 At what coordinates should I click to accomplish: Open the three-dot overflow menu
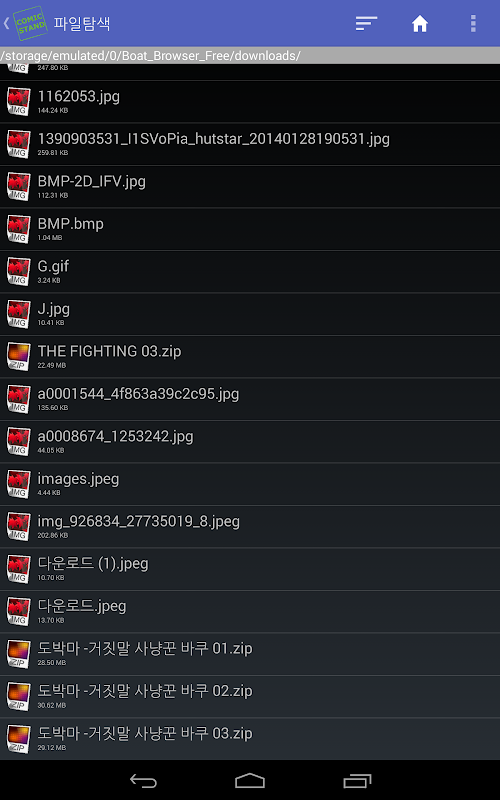(473, 23)
